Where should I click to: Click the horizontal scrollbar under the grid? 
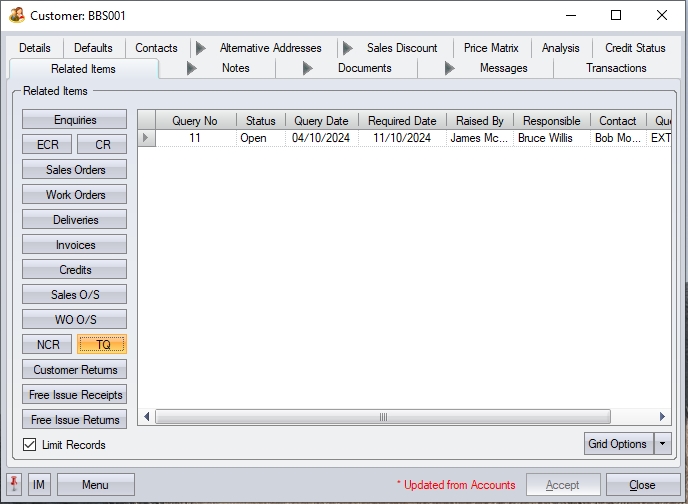pyautogui.click(x=383, y=417)
